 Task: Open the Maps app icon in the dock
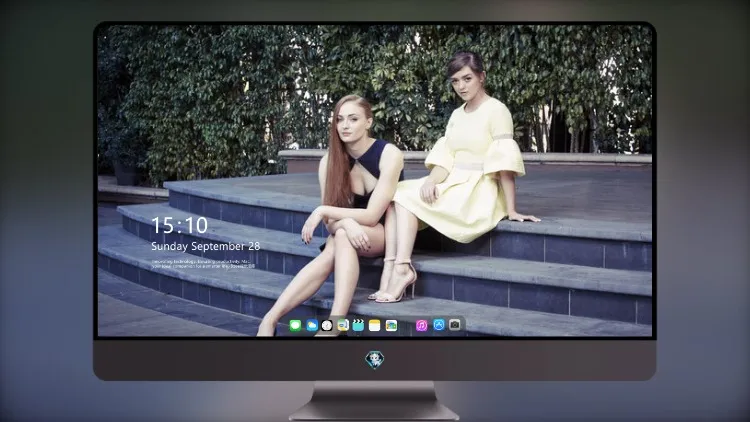coord(342,326)
